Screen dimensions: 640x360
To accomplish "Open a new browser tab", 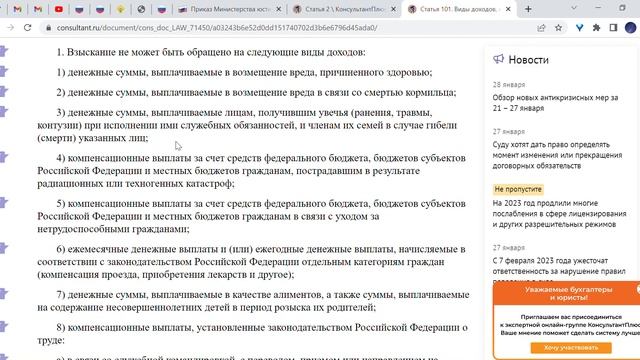I will (528, 9).
